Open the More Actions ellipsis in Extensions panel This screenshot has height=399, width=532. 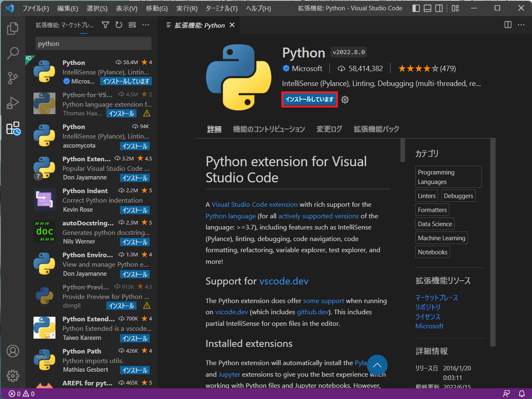146,24
